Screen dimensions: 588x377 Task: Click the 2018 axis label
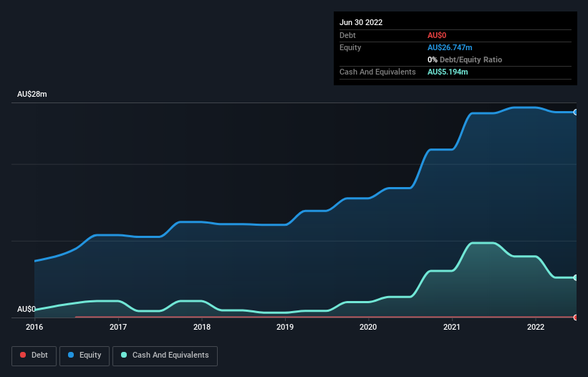[x=202, y=327]
